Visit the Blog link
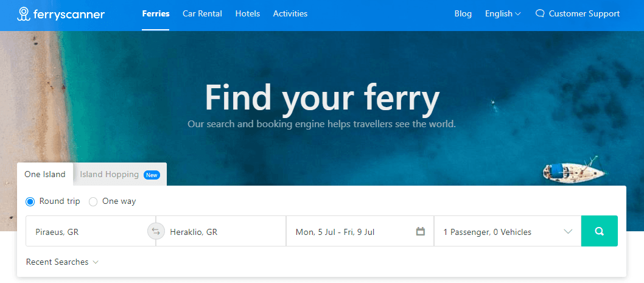The height and width of the screenshot is (283, 644). [463, 13]
